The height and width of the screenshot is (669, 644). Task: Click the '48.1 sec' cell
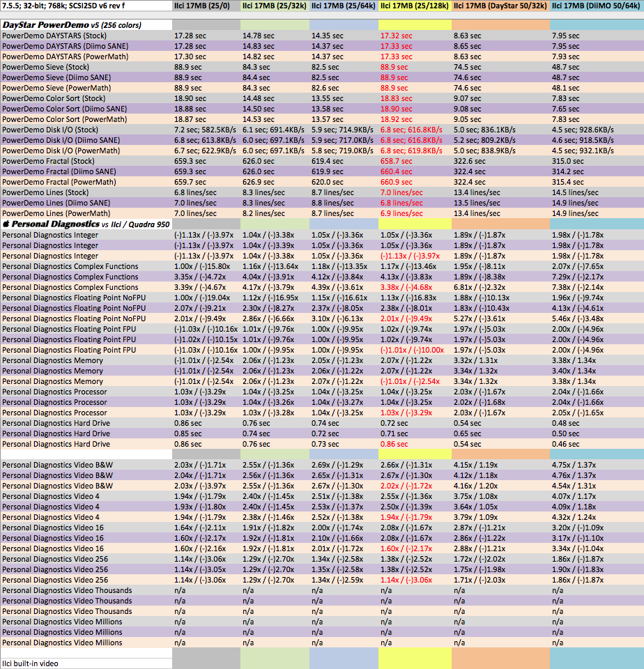(565, 88)
